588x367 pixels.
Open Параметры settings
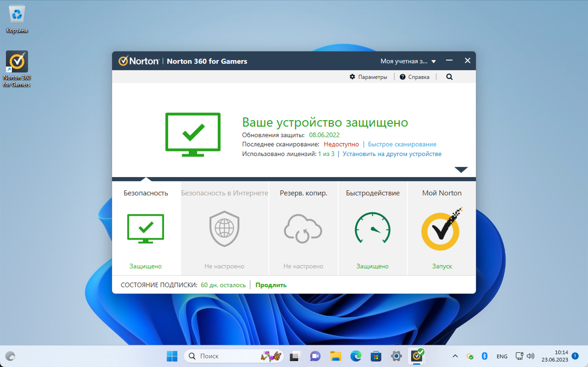tap(368, 77)
